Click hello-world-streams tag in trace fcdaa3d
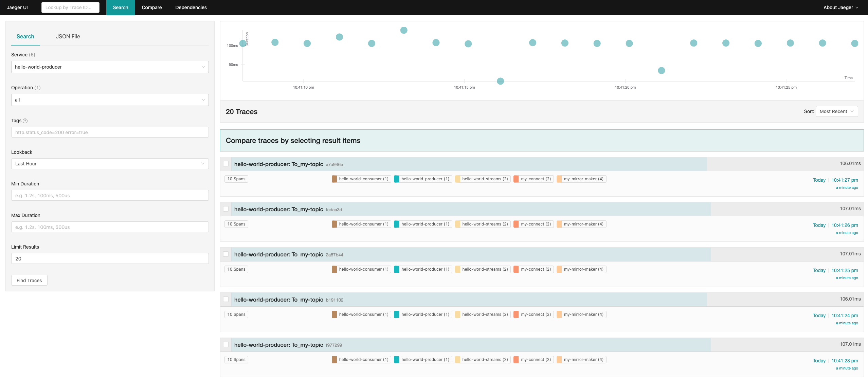 [x=483, y=224]
